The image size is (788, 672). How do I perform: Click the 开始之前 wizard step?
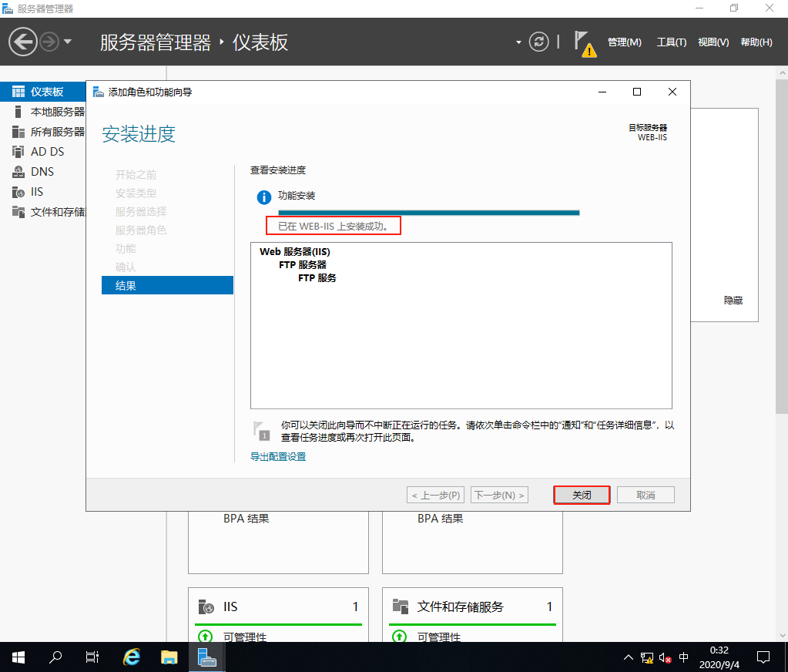tap(136, 174)
